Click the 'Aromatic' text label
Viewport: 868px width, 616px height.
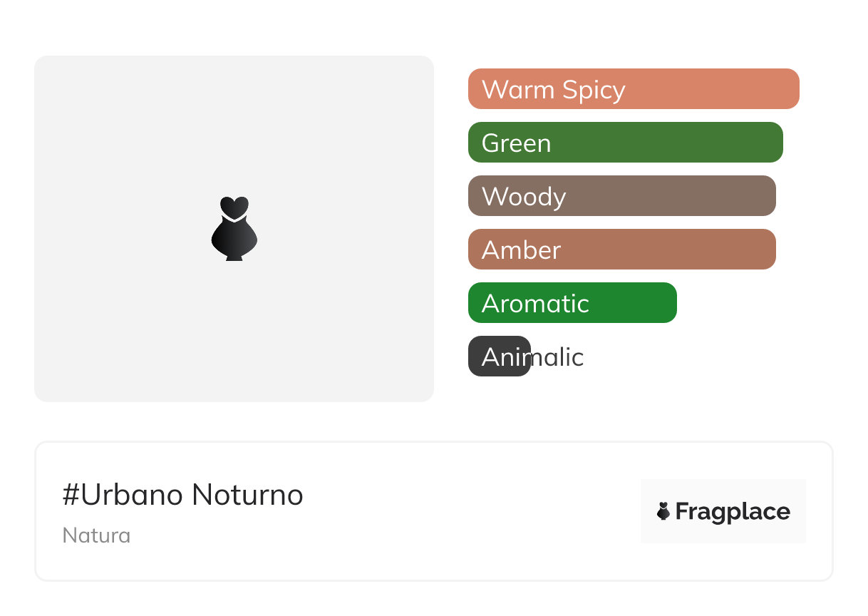pos(535,304)
